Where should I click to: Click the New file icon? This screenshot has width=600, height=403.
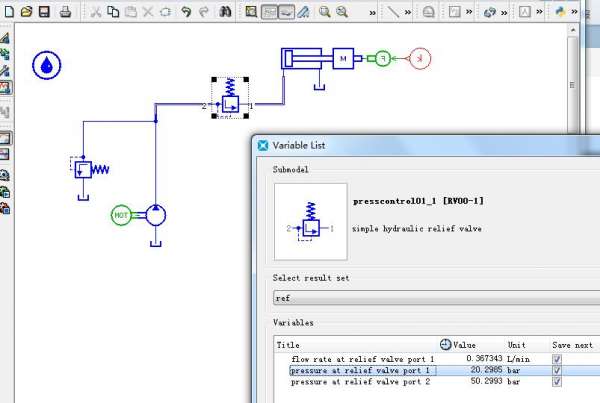pos(10,12)
